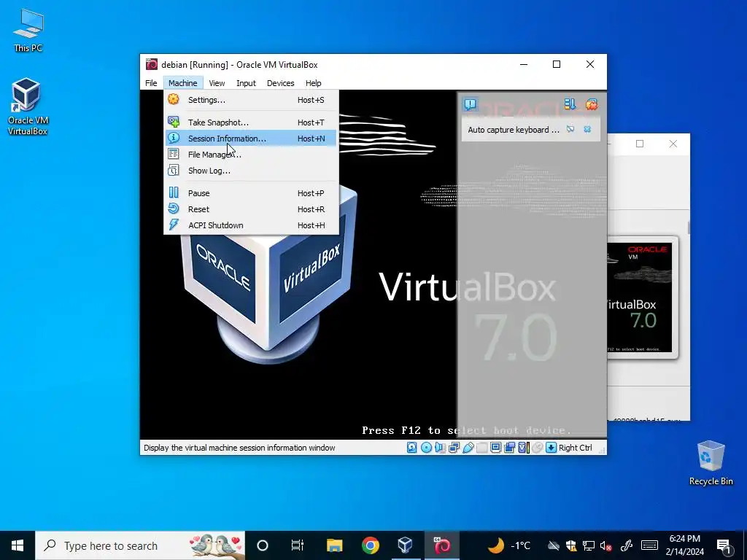Close the open Machine menu tab
The height and width of the screenshot is (560, 747).
coord(183,83)
